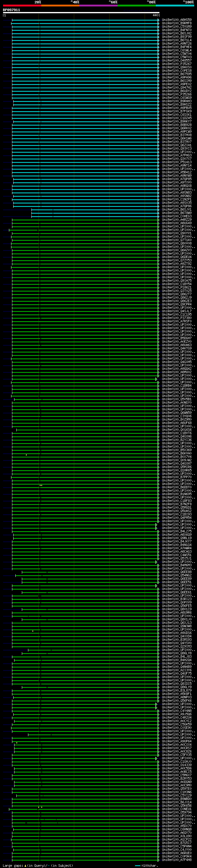Open hit UniRef100_O48557

pyautogui.click(x=177, y=61)
